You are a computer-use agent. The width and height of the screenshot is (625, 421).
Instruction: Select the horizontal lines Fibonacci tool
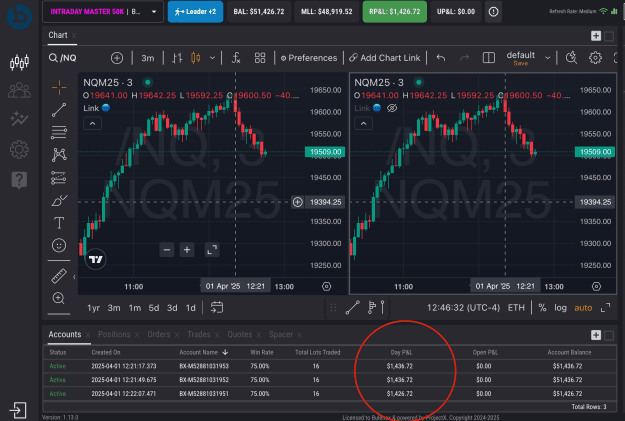click(x=59, y=132)
